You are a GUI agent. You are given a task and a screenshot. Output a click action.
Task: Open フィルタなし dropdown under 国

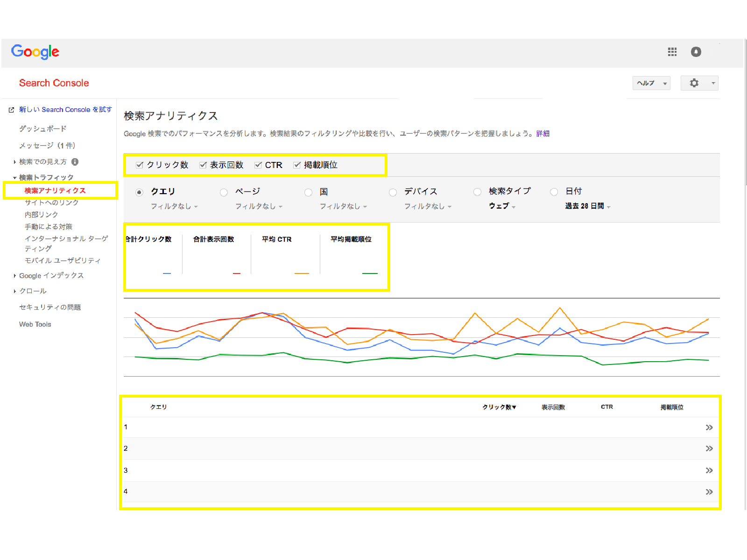pos(343,206)
